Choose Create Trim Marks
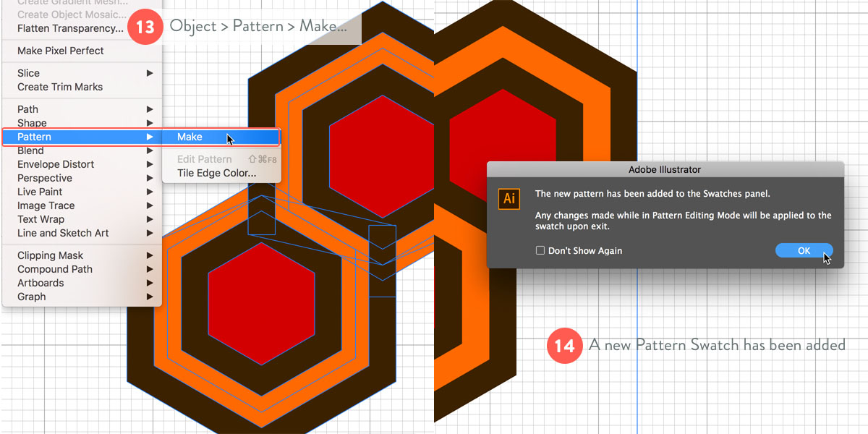 (x=60, y=87)
